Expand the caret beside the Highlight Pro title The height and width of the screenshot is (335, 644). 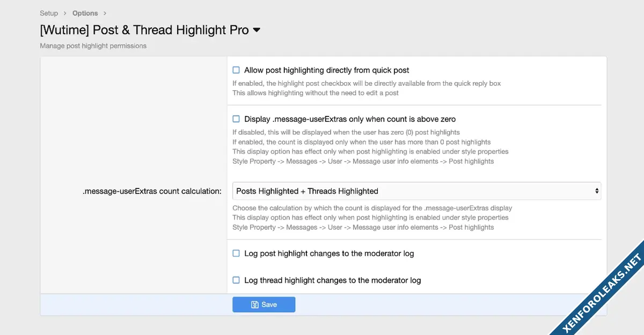[x=257, y=30]
